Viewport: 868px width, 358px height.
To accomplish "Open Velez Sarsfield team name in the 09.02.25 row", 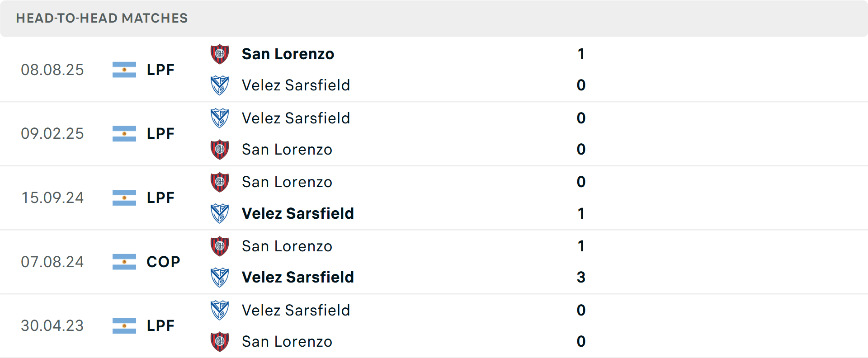I will click(296, 118).
